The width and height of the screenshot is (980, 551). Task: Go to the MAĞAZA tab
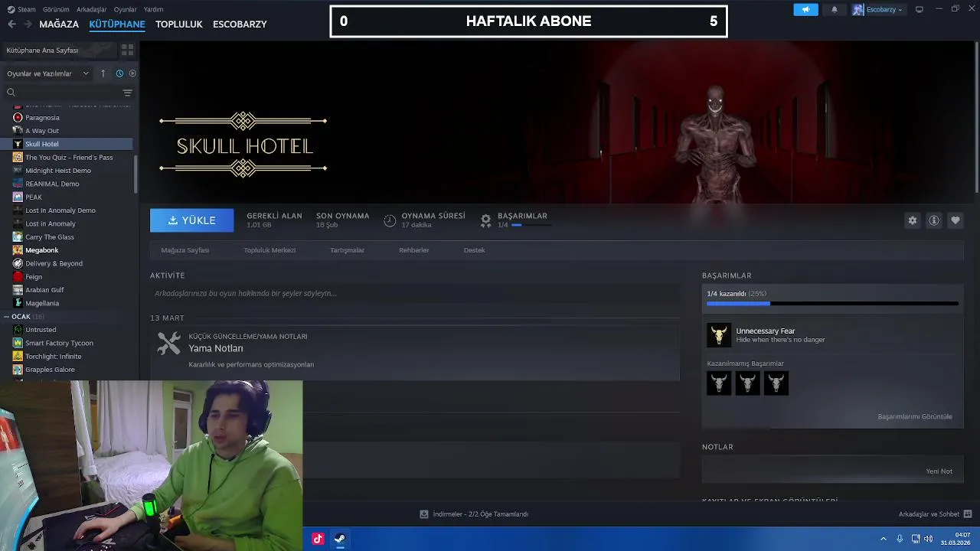(x=59, y=24)
